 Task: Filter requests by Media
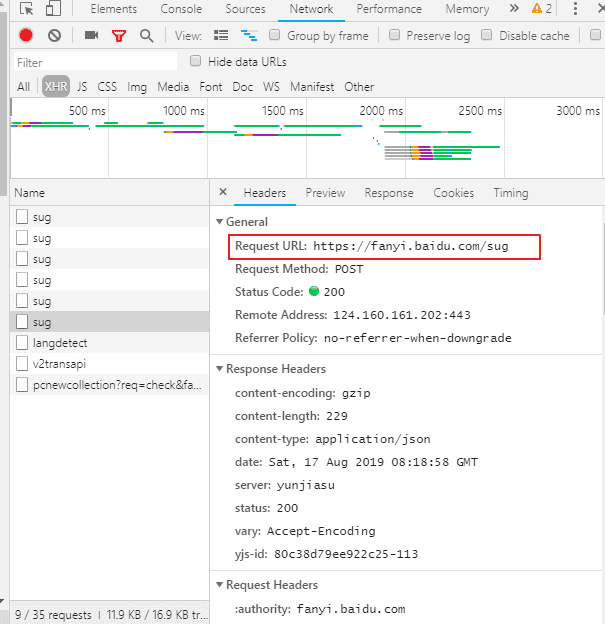click(x=173, y=87)
